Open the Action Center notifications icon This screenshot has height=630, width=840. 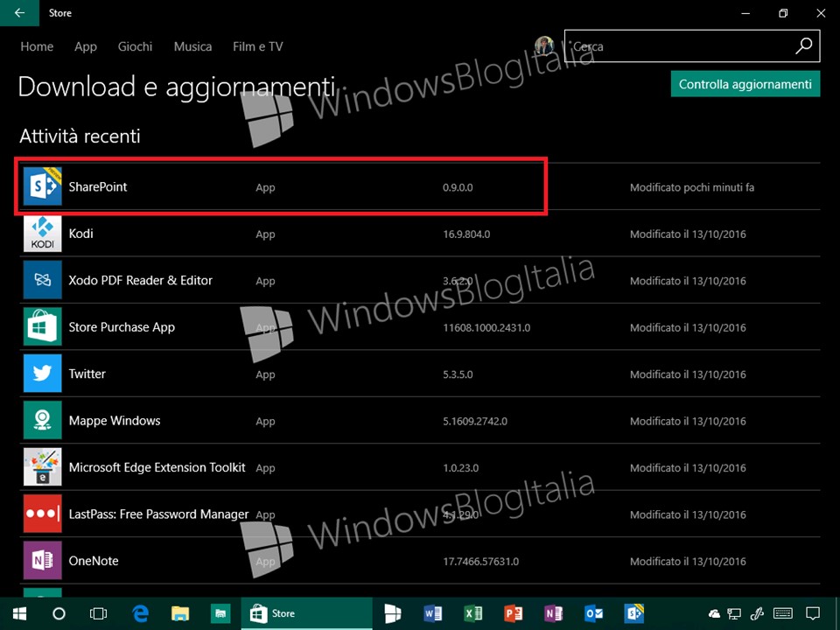pos(813,614)
